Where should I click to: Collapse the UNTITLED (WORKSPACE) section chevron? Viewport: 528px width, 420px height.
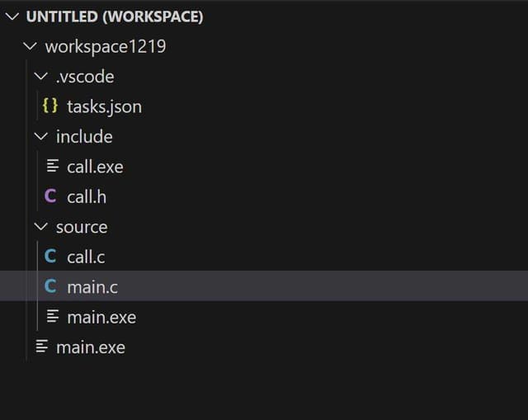12,17
